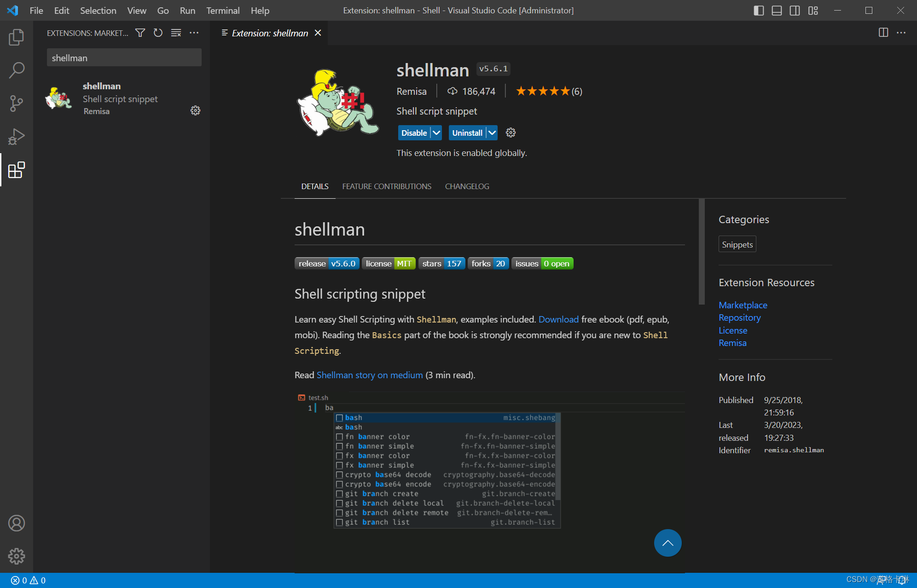The height and width of the screenshot is (588, 917).
Task: Open the manage gear next to Uninstall
Action: [x=511, y=133]
